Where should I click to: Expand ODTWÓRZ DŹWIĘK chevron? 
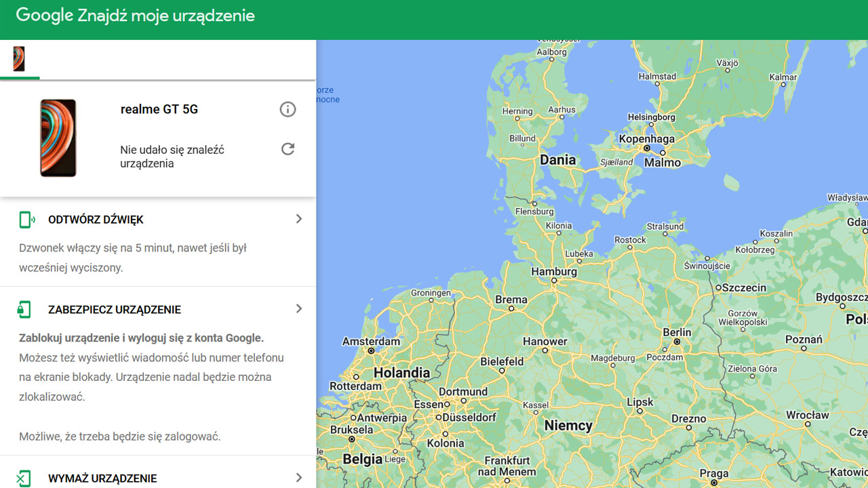(x=299, y=219)
